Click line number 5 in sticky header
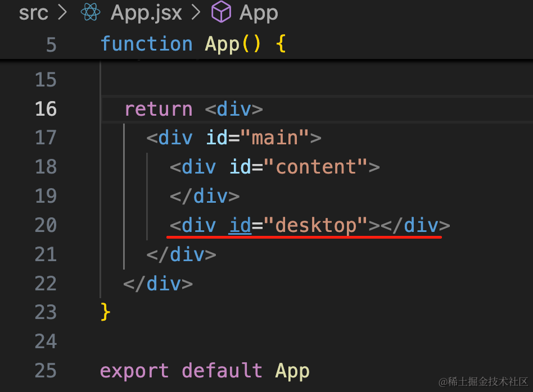 click(x=51, y=45)
